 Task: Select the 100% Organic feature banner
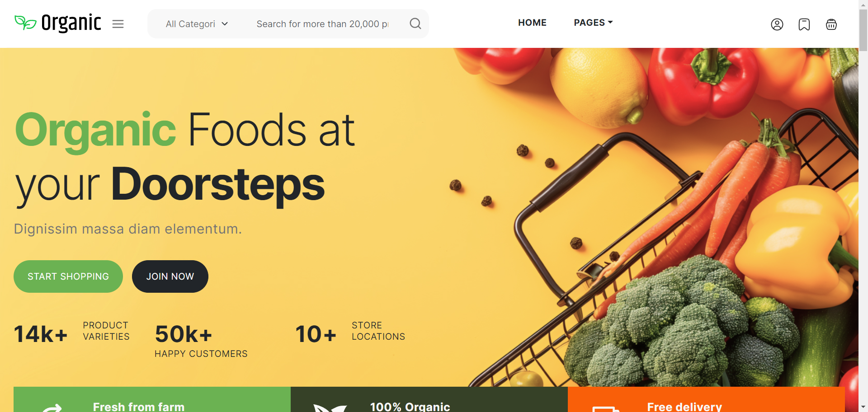[429, 399]
